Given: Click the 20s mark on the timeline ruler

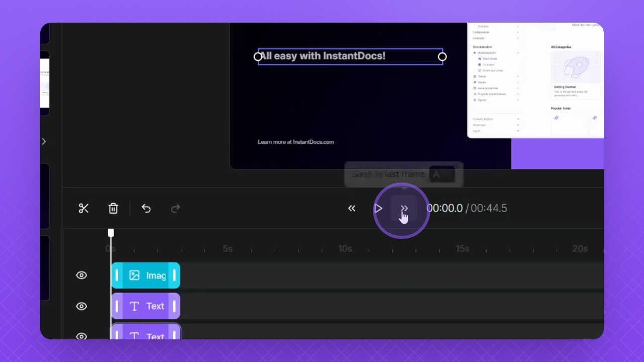Looking at the screenshot, I should tap(580, 249).
